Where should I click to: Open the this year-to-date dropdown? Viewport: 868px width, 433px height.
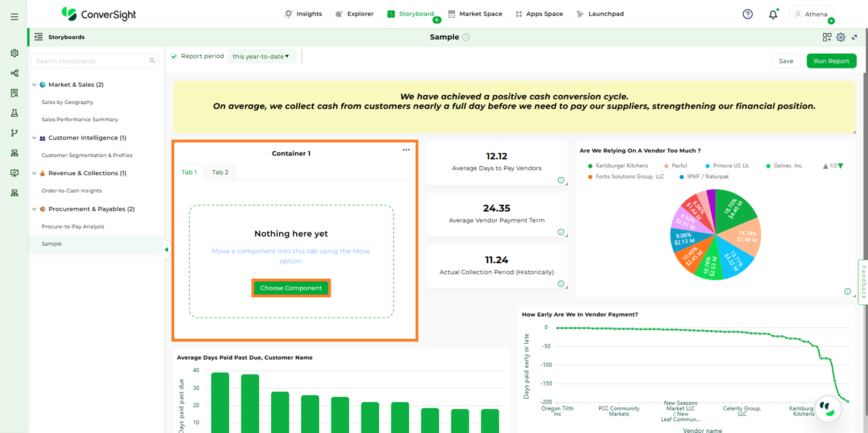[x=261, y=56]
